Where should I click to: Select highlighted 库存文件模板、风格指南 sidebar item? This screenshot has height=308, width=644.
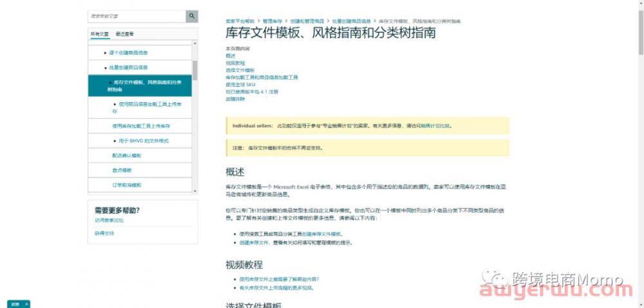[140, 86]
